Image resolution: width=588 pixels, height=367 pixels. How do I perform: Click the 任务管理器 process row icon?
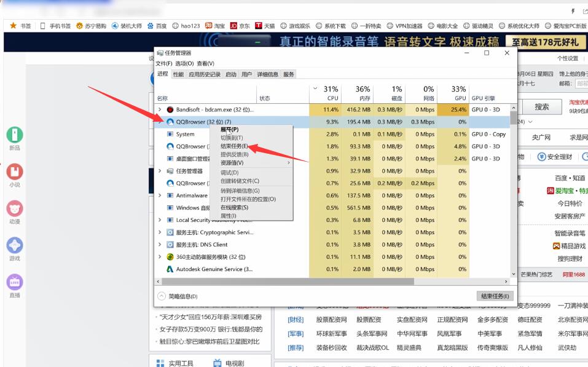170,171
